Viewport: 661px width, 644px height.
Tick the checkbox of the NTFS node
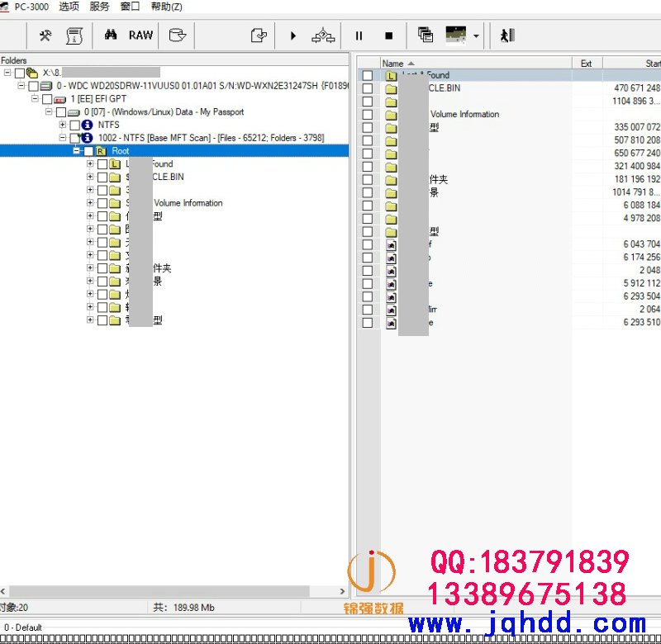pos(75,125)
